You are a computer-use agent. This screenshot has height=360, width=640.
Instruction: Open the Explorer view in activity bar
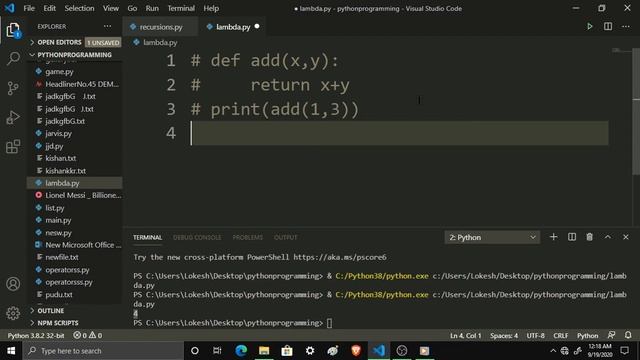pyautogui.click(x=13, y=30)
